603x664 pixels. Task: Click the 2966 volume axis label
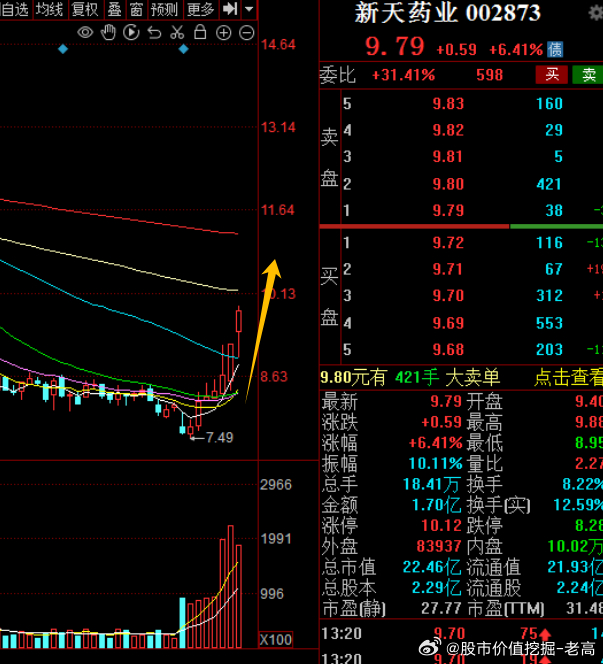click(x=276, y=484)
